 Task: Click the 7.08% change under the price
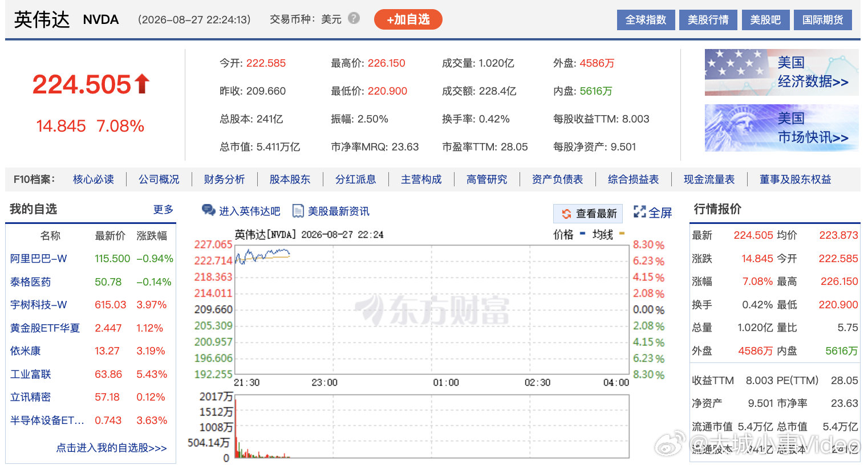click(x=120, y=126)
